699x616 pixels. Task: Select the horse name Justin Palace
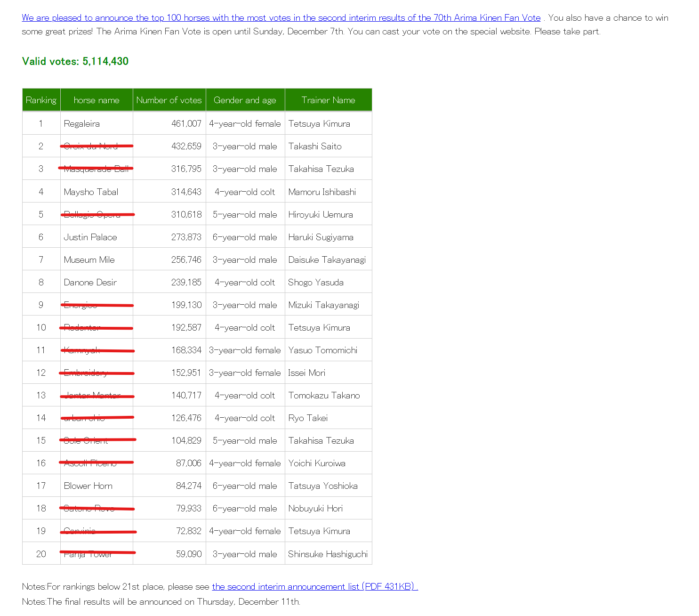point(90,237)
